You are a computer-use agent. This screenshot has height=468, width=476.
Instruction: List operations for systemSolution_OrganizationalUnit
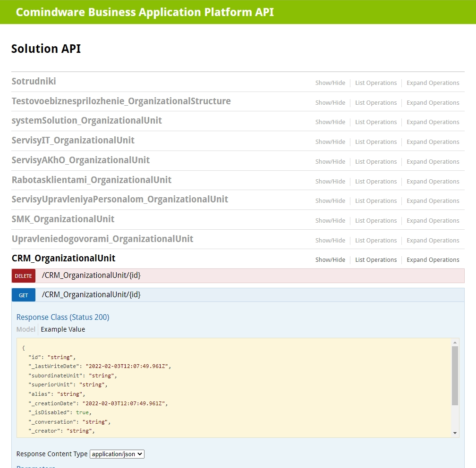(376, 122)
